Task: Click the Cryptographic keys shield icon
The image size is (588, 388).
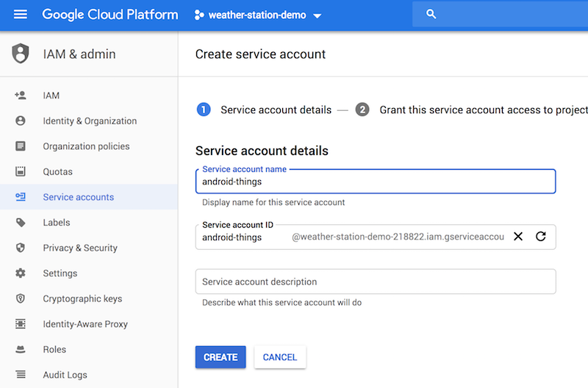Action: click(x=21, y=299)
